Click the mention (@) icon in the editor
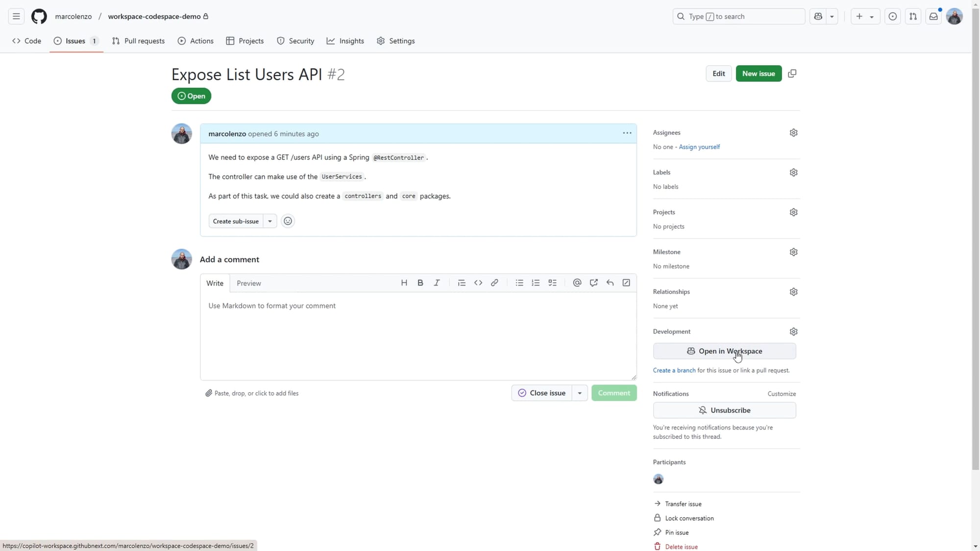Screen dimensions: 980x551 coord(577,283)
